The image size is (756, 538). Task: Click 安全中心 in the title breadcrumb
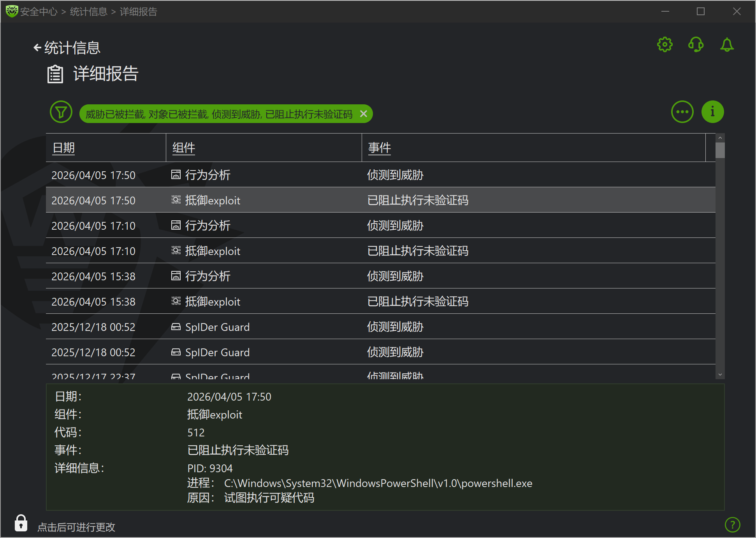pyautogui.click(x=39, y=12)
